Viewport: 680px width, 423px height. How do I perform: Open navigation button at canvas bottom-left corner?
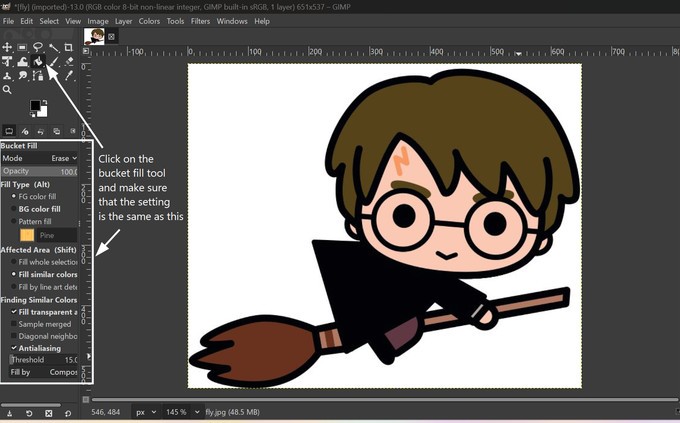pyautogui.click(x=86, y=400)
